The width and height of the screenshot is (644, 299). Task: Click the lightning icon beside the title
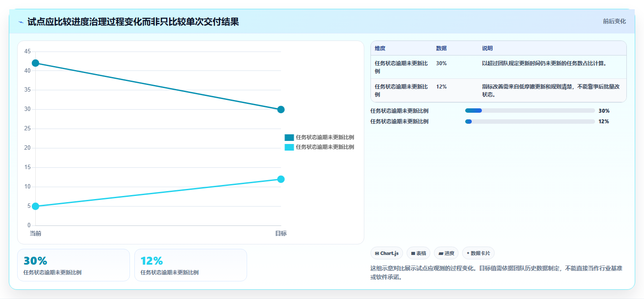(x=21, y=22)
